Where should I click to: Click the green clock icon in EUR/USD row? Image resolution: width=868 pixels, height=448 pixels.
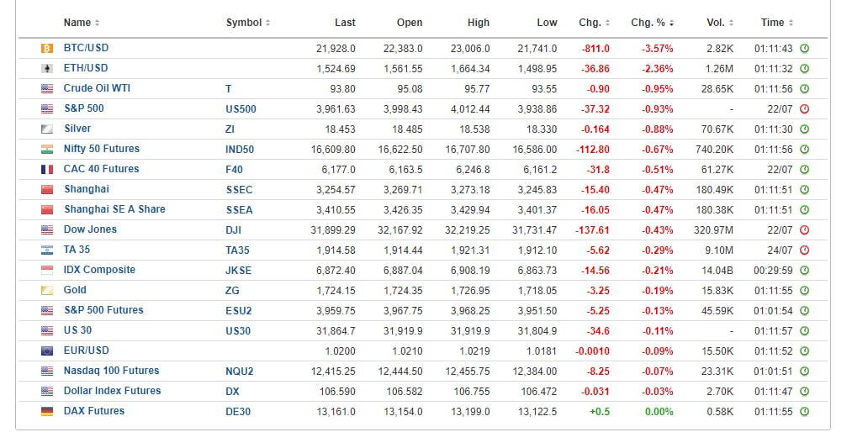point(804,351)
